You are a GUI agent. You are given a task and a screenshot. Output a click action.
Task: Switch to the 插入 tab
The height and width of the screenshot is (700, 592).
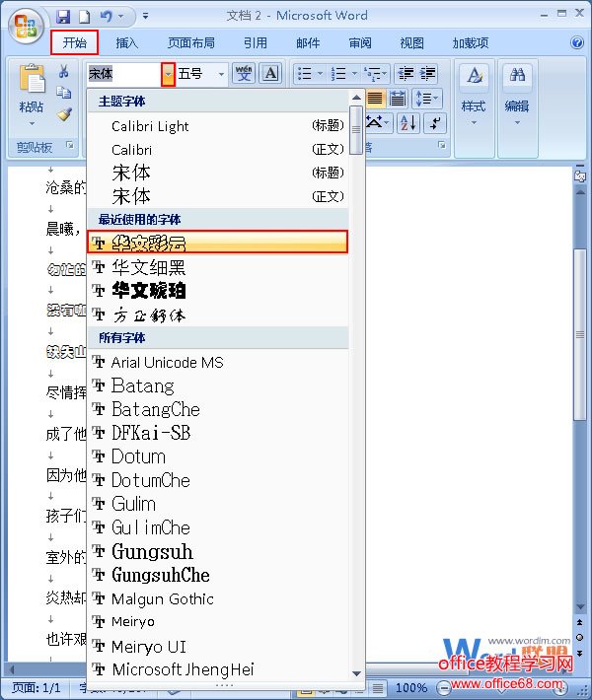pyautogui.click(x=127, y=42)
